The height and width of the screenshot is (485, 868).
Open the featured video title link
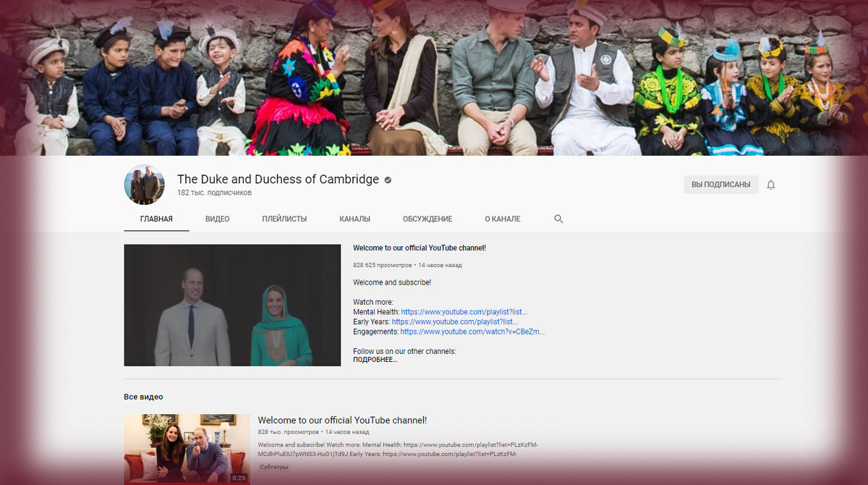[x=420, y=248]
